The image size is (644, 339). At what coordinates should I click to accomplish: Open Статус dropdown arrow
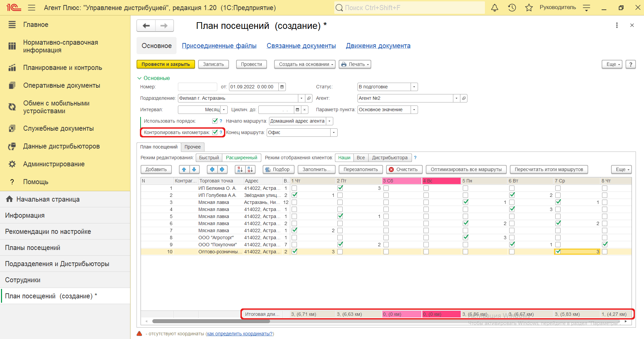[414, 87]
